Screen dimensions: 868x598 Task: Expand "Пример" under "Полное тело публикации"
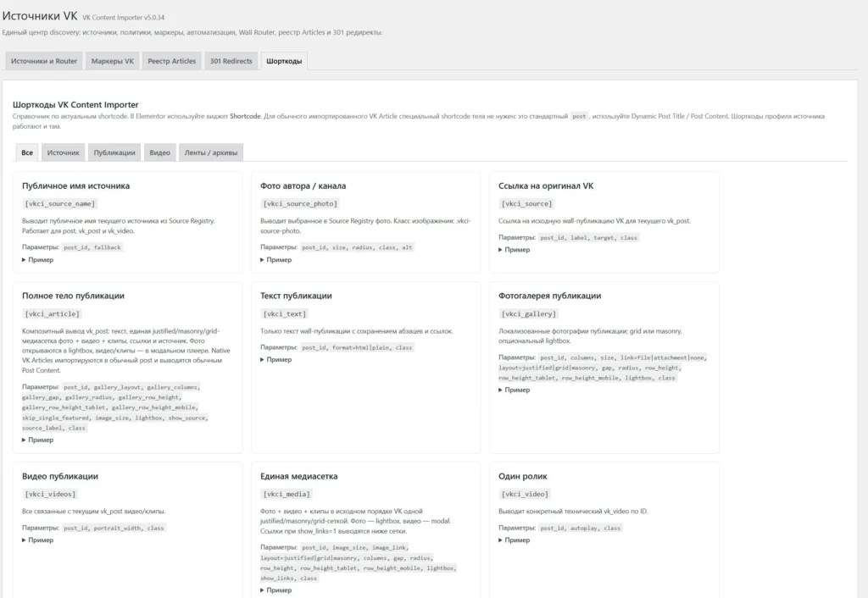click(x=37, y=440)
